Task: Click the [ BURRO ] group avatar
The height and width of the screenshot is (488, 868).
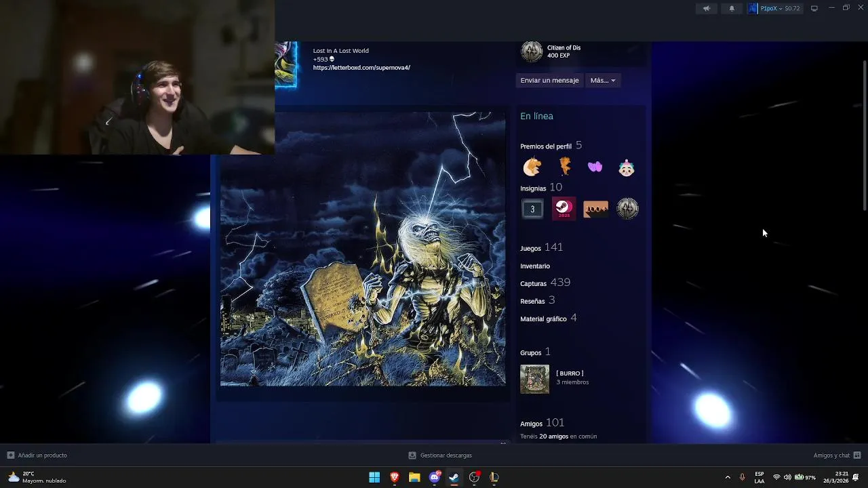Action: click(x=534, y=380)
